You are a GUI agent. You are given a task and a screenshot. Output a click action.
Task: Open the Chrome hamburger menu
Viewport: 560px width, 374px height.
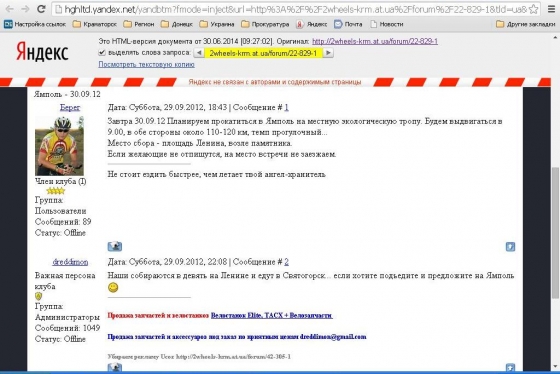pyautogui.click(x=551, y=9)
